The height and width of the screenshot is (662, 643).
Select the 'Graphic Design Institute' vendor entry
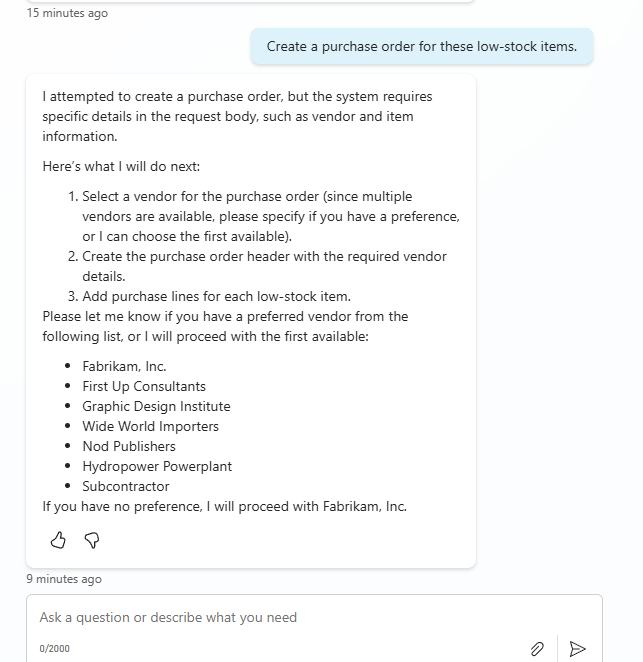click(x=156, y=406)
